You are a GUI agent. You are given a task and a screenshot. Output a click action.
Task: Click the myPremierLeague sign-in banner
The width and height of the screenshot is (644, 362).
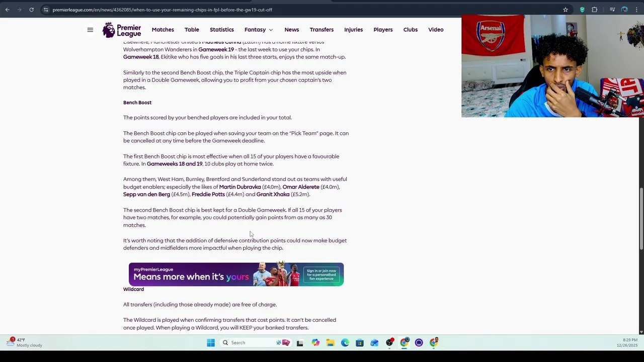pos(236,275)
